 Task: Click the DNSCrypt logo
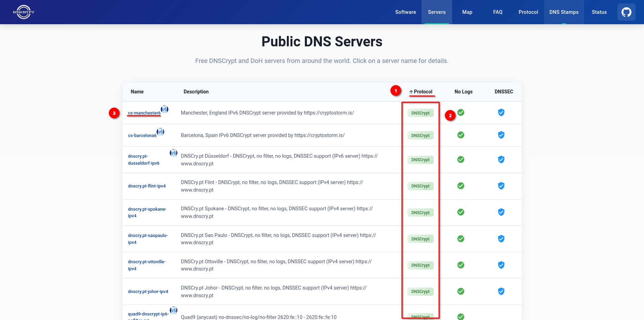24,12
